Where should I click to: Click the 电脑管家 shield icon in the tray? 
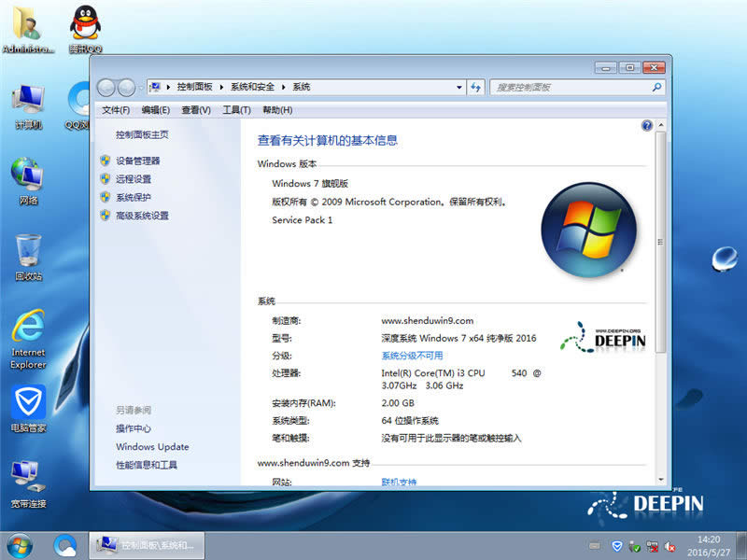[616, 547]
